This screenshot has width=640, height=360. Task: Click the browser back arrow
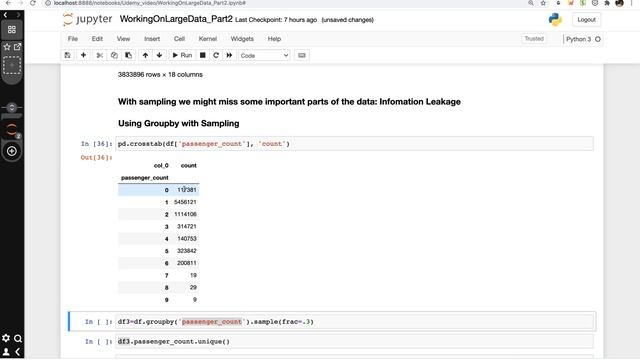pos(8,3)
